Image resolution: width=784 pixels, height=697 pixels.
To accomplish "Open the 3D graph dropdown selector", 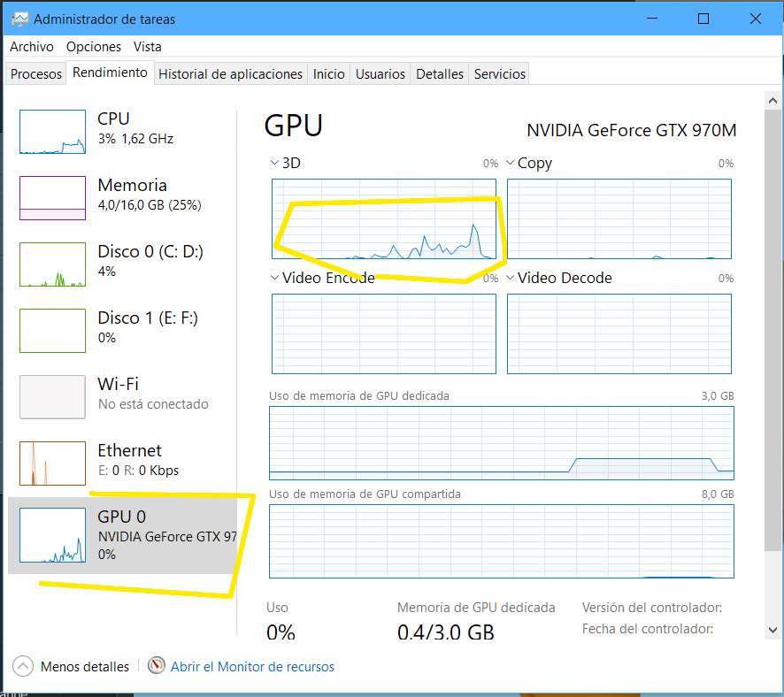I will coord(274,163).
